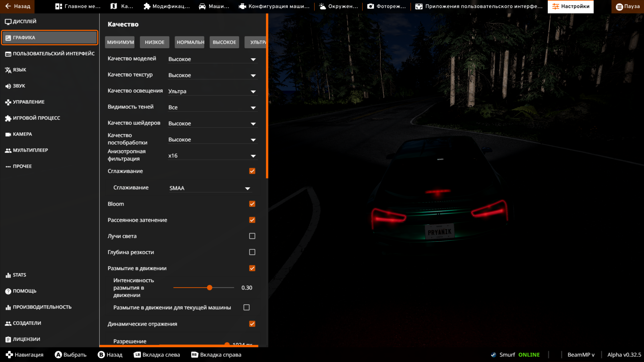Viewport: 644px width, 362px height.
Task: Toggle Depth of field checkbox
Action: (252, 252)
